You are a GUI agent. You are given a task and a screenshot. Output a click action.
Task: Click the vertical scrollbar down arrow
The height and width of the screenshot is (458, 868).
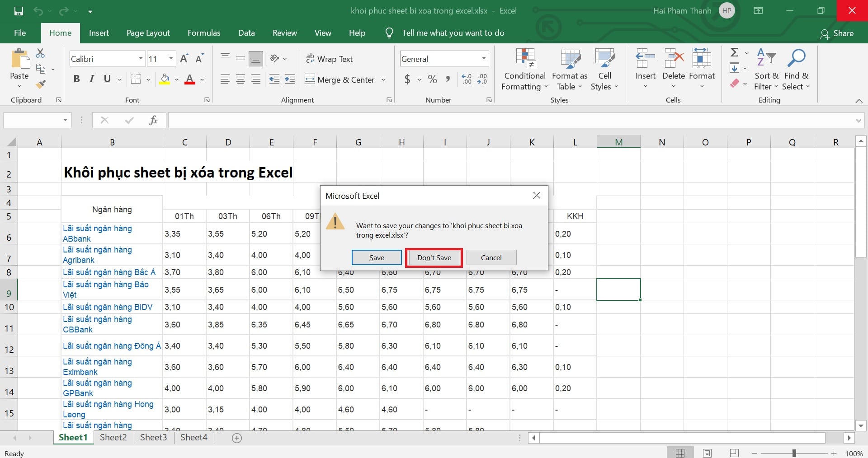(861, 425)
